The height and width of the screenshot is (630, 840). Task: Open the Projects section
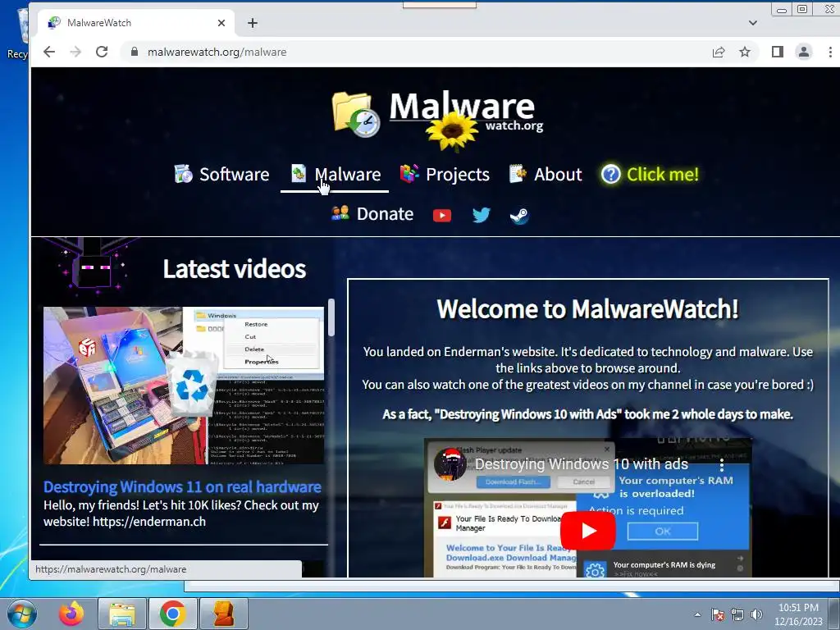tap(445, 174)
